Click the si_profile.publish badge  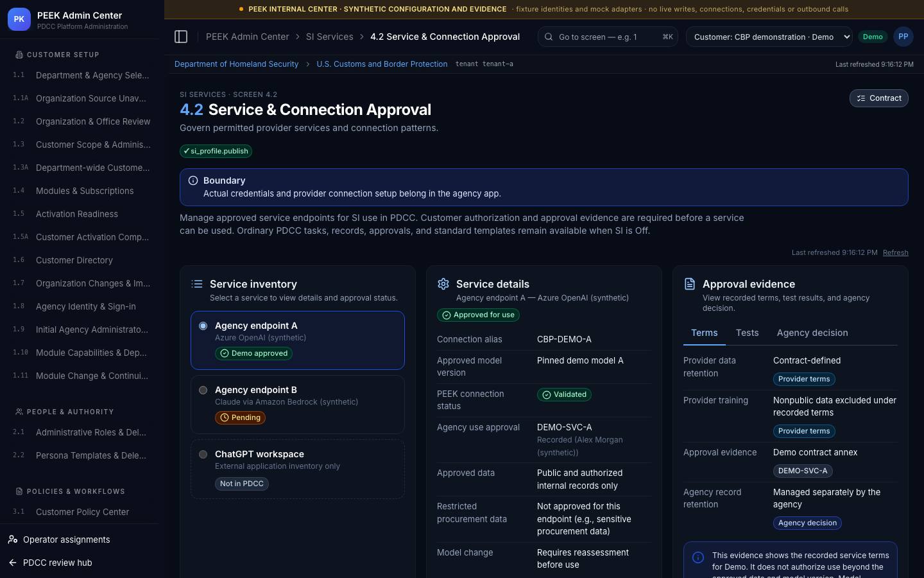[x=216, y=151]
